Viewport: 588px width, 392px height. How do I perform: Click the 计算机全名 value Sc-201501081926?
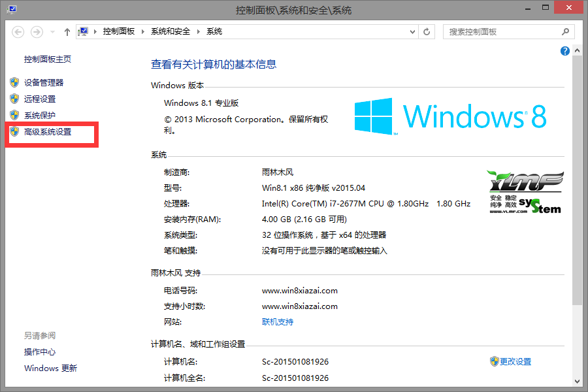tap(295, 378)
